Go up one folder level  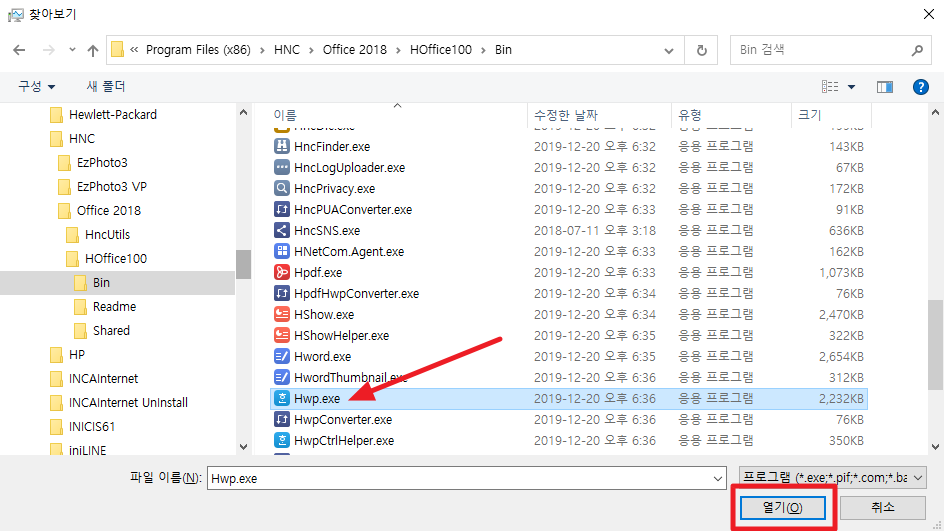(x=93, y=51)
